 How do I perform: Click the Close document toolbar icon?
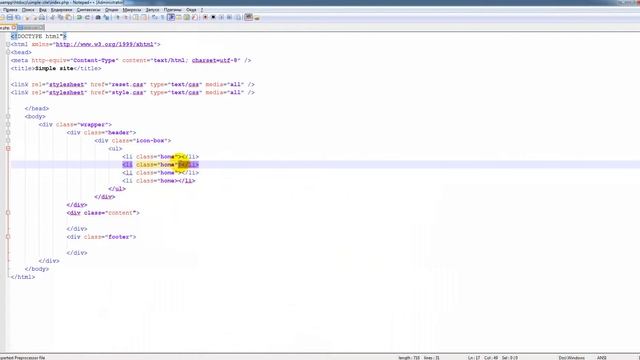click(x=27, y=18)
